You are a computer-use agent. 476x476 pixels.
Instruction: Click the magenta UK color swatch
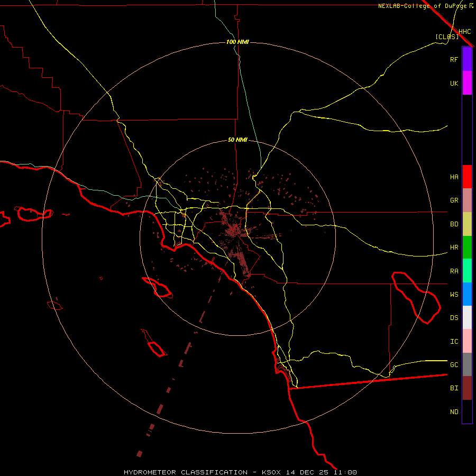point(467,83)
